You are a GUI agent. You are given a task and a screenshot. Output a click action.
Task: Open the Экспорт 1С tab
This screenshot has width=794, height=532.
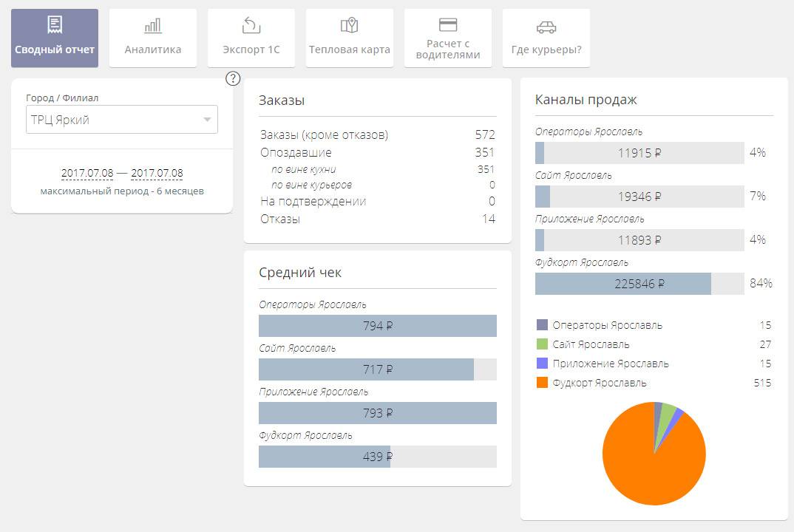tap(251, 38)
